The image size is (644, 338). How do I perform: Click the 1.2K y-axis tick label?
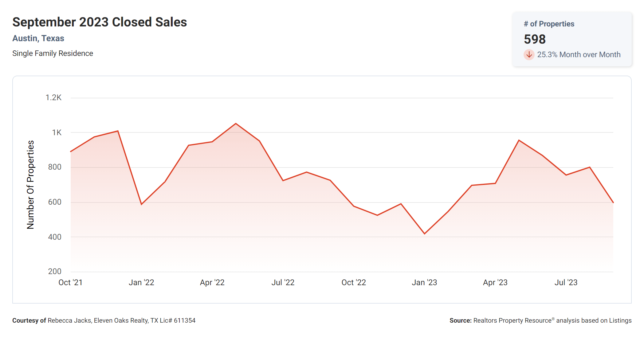(53, 98)
